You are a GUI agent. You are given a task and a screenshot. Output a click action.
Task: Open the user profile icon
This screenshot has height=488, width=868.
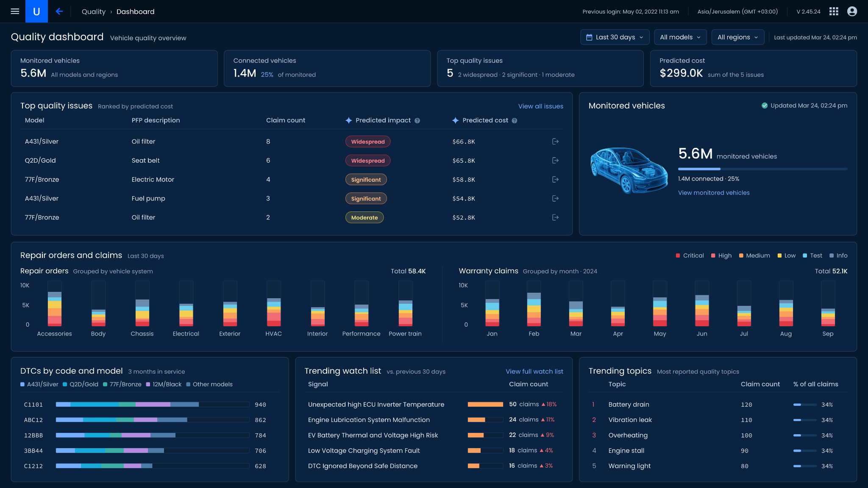[852, 11]
